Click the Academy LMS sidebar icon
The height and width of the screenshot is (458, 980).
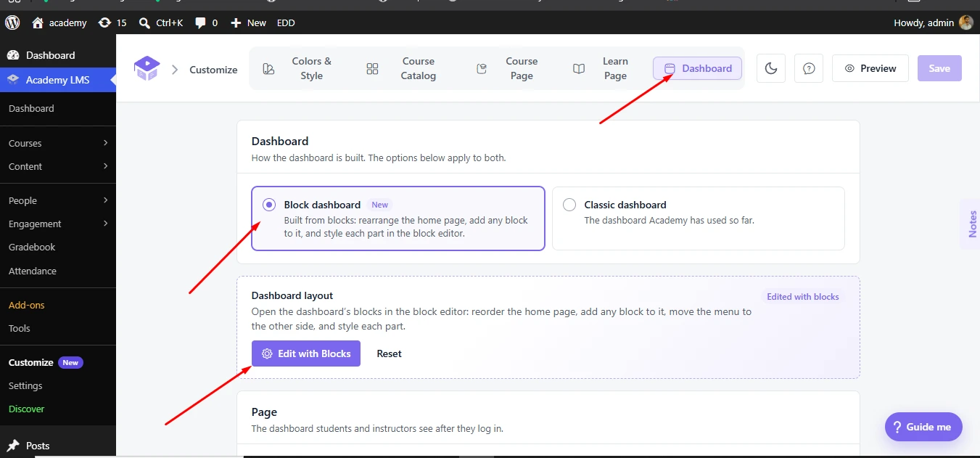(x=12, y=80)
